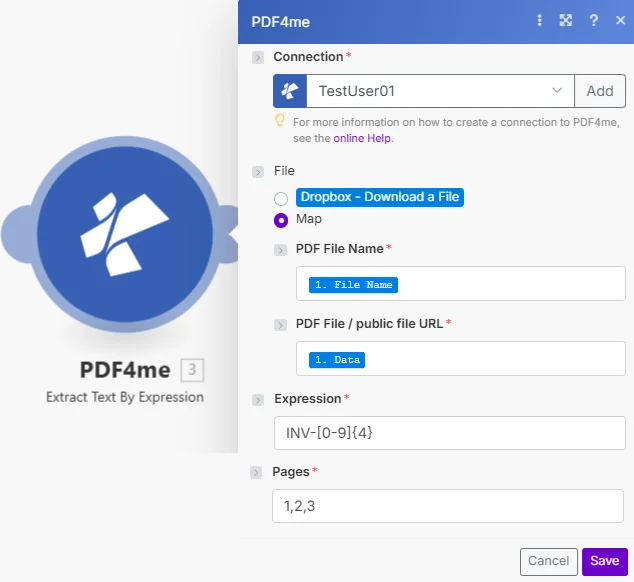Expand the Connection field toggle arrow

258,57
